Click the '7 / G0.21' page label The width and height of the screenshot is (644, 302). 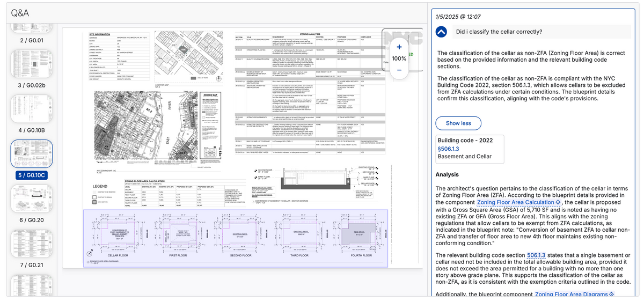[32, 265]
